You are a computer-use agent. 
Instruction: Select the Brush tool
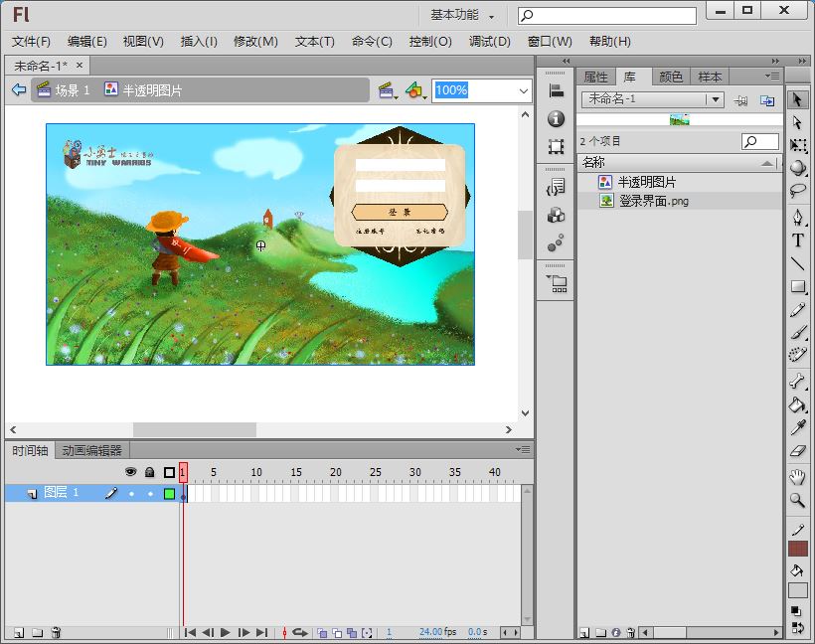[x=797, y=333]
